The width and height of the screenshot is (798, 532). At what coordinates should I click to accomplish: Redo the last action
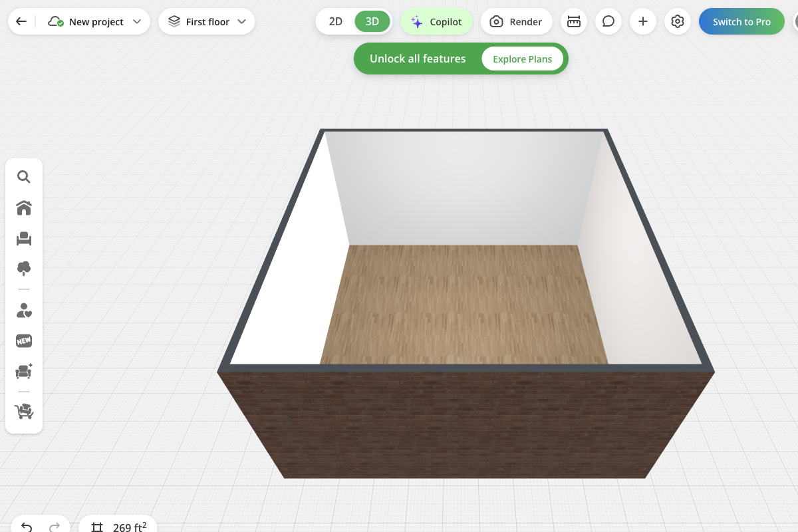(x=55, y=527)
